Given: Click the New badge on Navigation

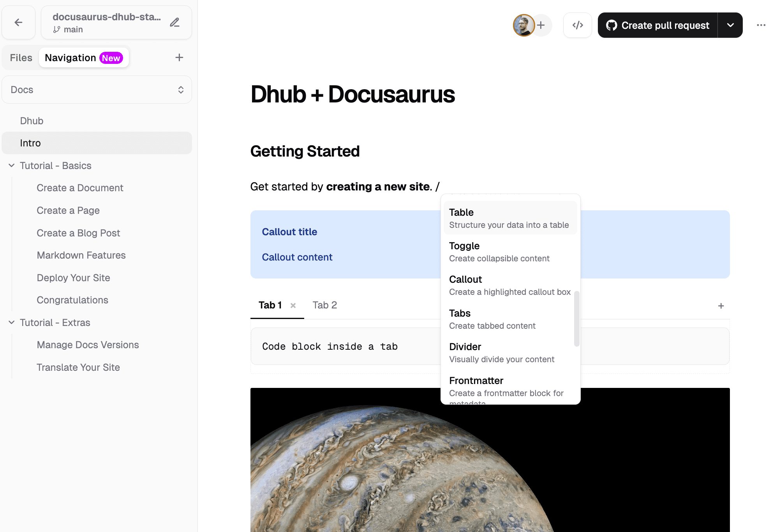Looking at the screenshot, I should click(111, 58).
